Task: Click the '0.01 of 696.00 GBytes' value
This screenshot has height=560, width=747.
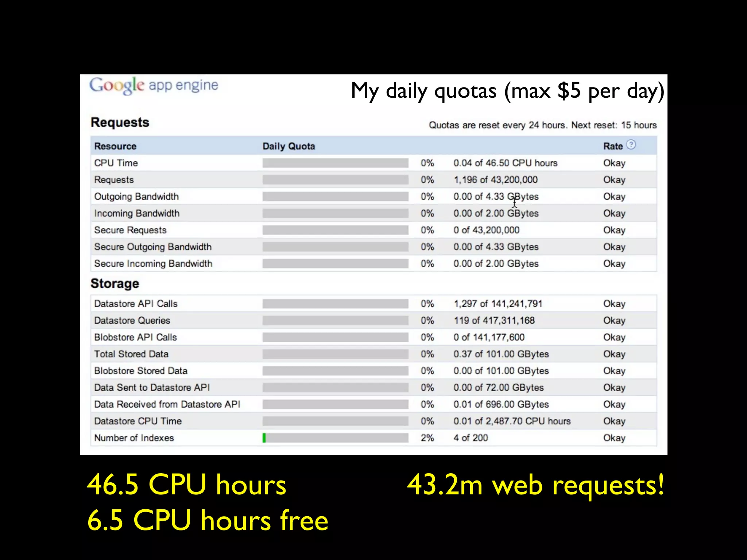Action: click(x=501, y=404)
